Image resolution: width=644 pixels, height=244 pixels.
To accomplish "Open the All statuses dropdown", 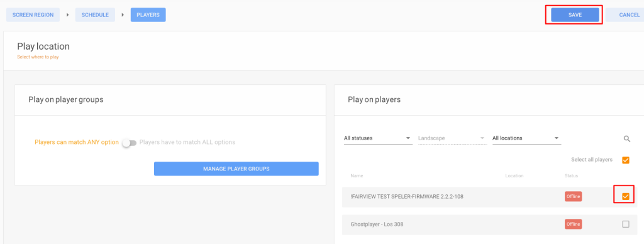I will click(378, 138).
